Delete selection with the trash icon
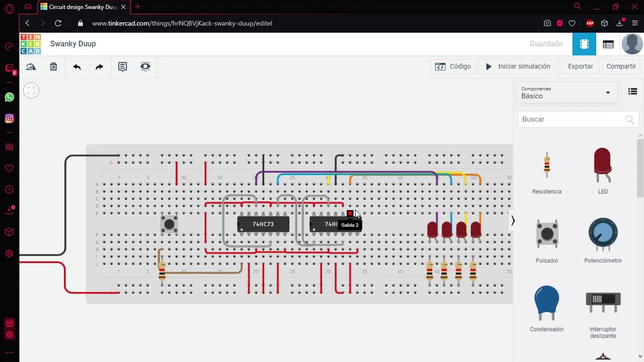 (x=53, y=66)
